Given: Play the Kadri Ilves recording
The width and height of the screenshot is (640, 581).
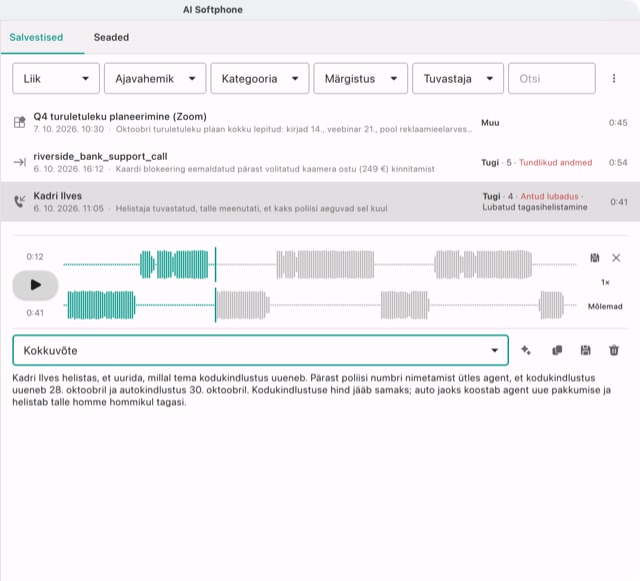Looking at the screenshot, I should point(36,285).
